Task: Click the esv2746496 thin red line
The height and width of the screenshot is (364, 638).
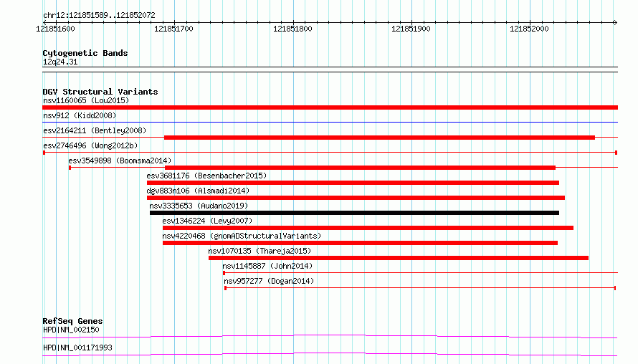Action: [x=330, y=153]
